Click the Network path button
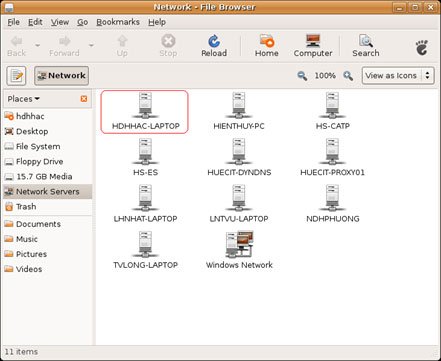The width and height of the screenshot is (441, 361). click(x=62, y=76)
